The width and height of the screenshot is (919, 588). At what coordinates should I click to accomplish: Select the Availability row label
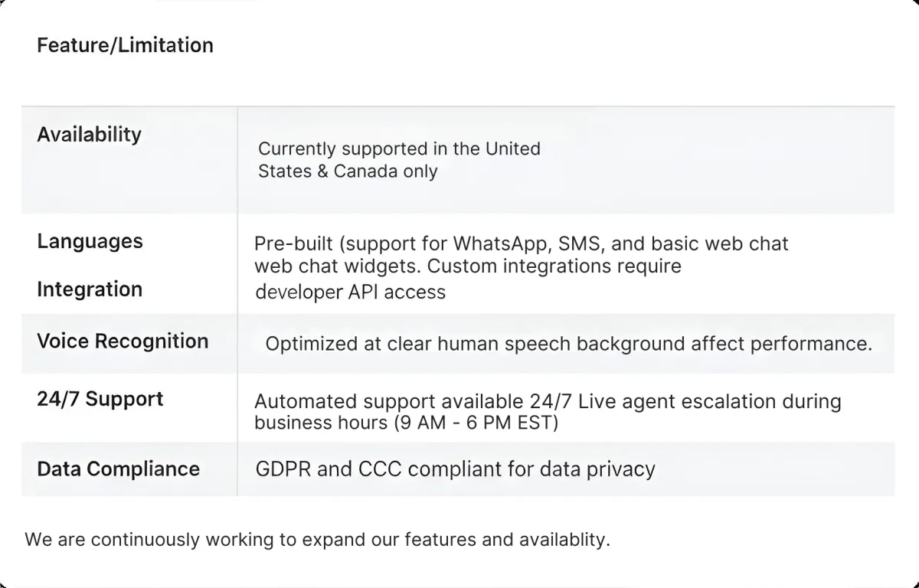point(89,134)
